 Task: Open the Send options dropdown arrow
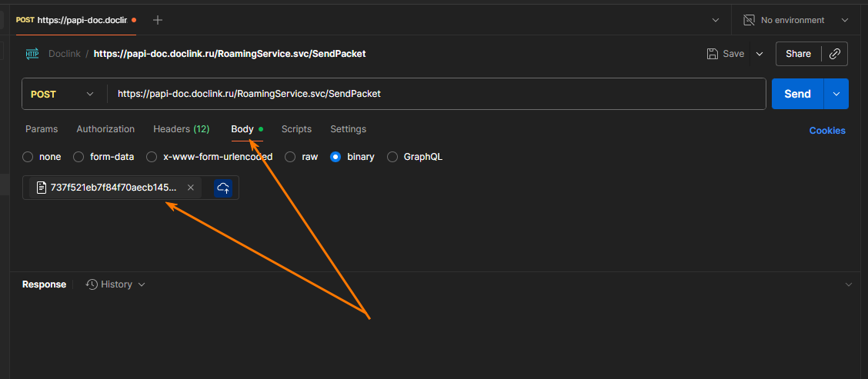click(836, 94)
